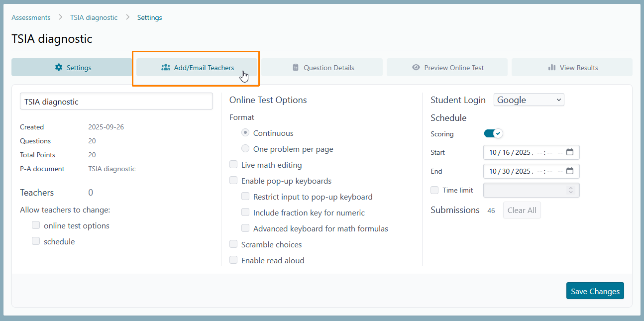Click the people icon for Add/Email Teachers
Screen dimensions: 644x321
(x=166, y=68)
